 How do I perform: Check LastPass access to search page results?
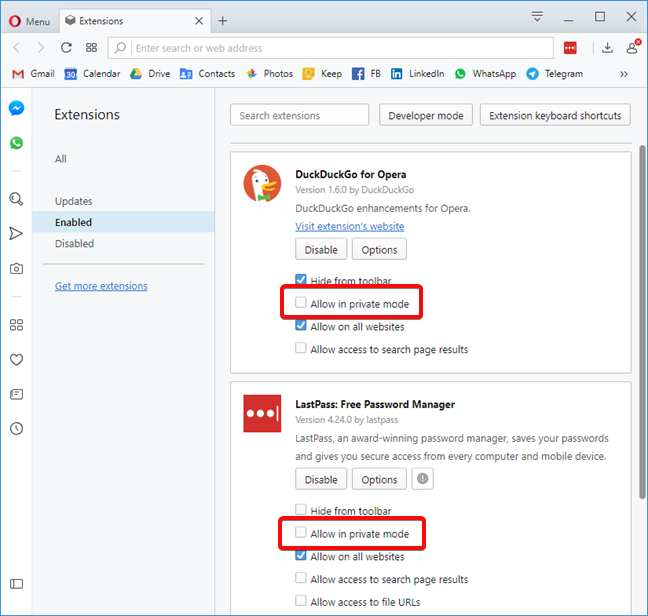[301, 578]
